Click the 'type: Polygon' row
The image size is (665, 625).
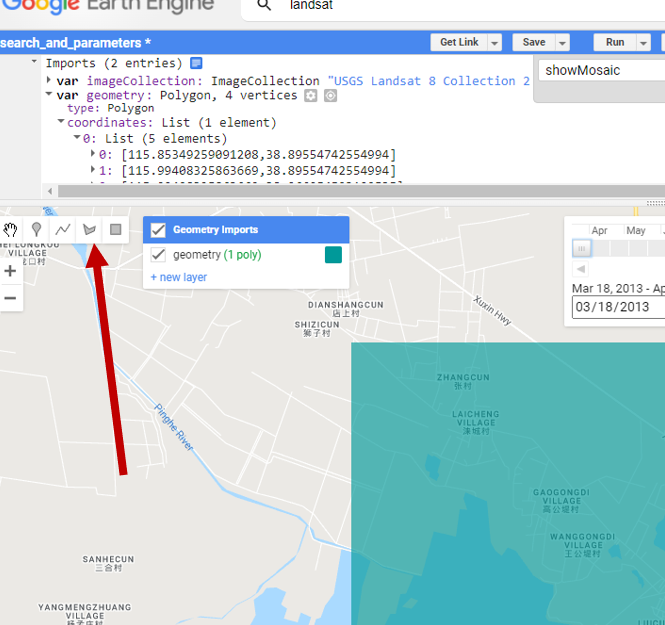point(111,109)
